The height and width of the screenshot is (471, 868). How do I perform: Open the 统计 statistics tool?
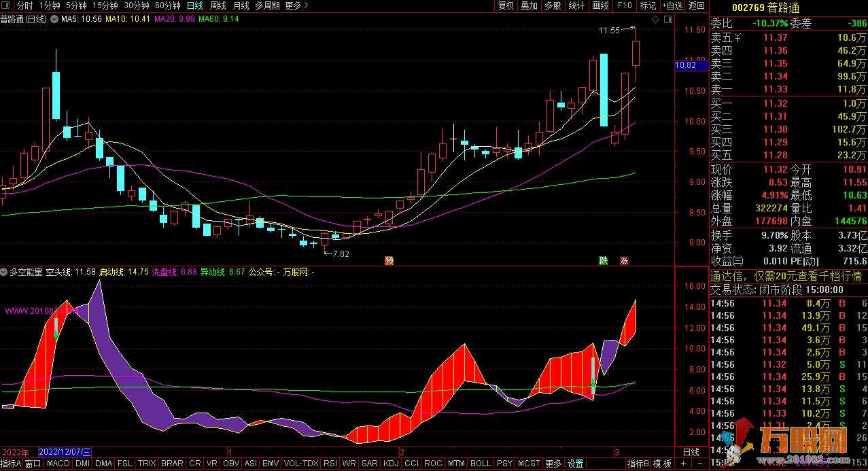tap(576, 5)
